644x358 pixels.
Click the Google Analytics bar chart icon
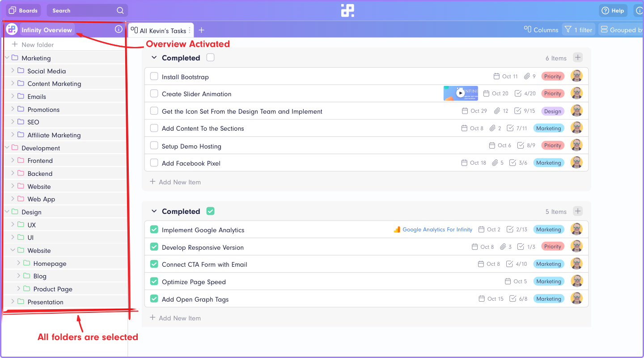click(x=397, y=230)
